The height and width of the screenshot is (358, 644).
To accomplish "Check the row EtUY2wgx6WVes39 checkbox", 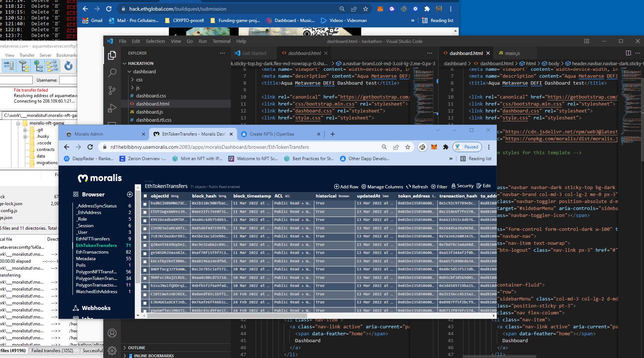I will click(x=145, y=212).
